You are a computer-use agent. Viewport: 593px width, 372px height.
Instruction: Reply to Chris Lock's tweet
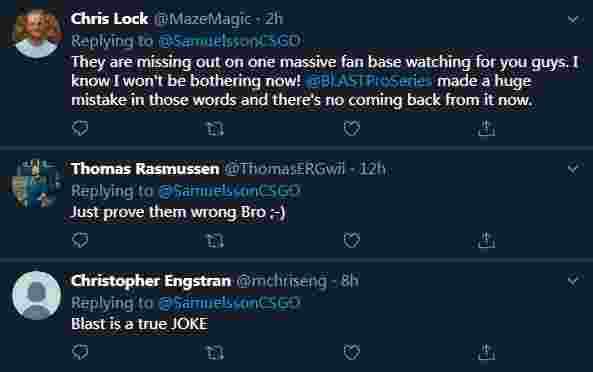click(x=80, y=129)
